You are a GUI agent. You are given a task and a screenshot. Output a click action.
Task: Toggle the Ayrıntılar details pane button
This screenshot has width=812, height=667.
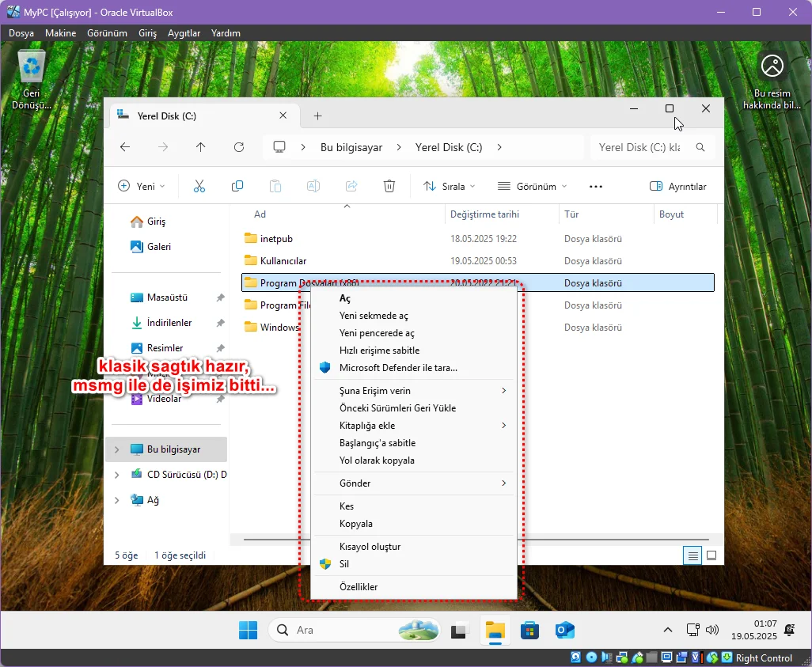click(x=678, y=187)
